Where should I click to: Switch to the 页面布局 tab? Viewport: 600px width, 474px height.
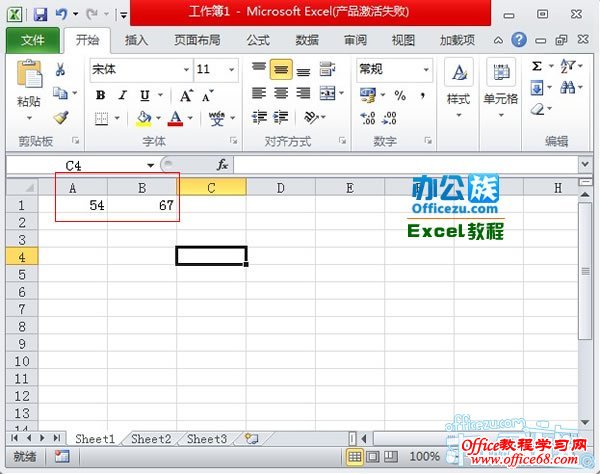pos(197,40)
